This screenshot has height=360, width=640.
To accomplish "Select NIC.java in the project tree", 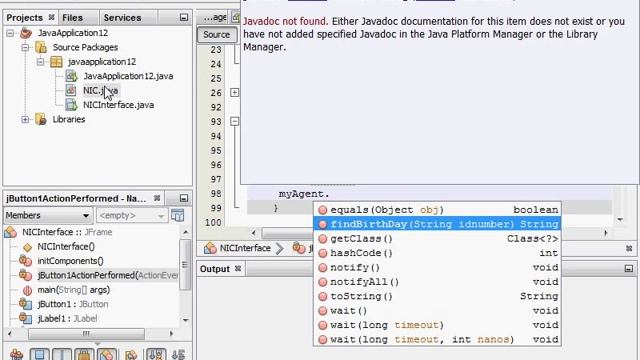I will (x=100, y=91).
